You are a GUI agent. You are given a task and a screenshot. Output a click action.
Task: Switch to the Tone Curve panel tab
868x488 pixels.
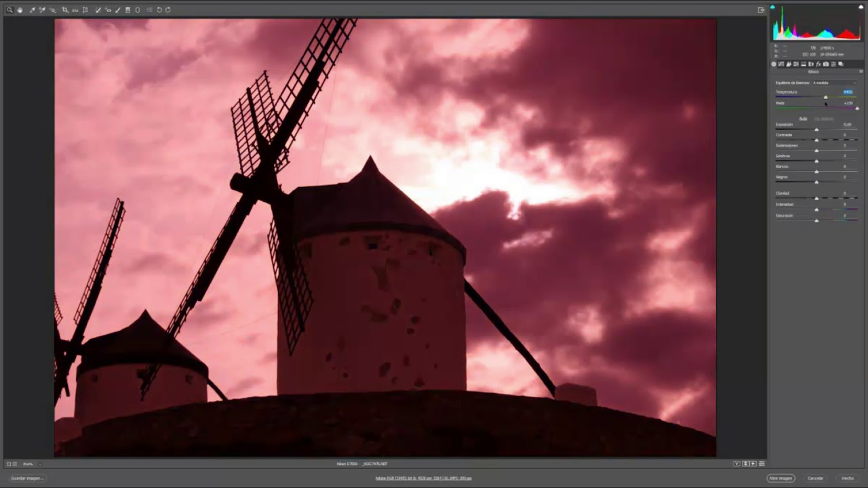781,64
